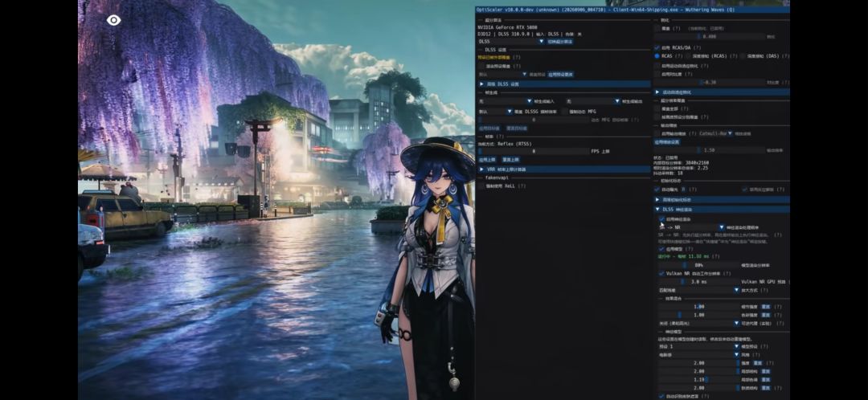Click the button beside the DLSS upscaler dropdown
Screen dimensions: 868x400
click(560, 41)
